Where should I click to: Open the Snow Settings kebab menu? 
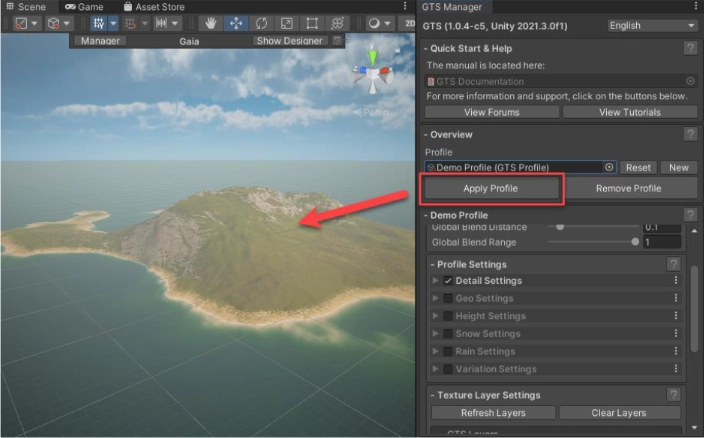676,333
